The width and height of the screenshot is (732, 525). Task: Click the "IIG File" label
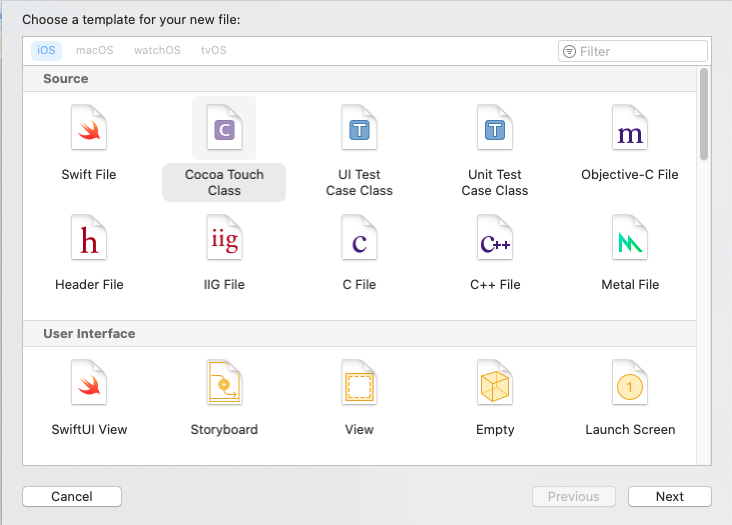pos(224,285)
